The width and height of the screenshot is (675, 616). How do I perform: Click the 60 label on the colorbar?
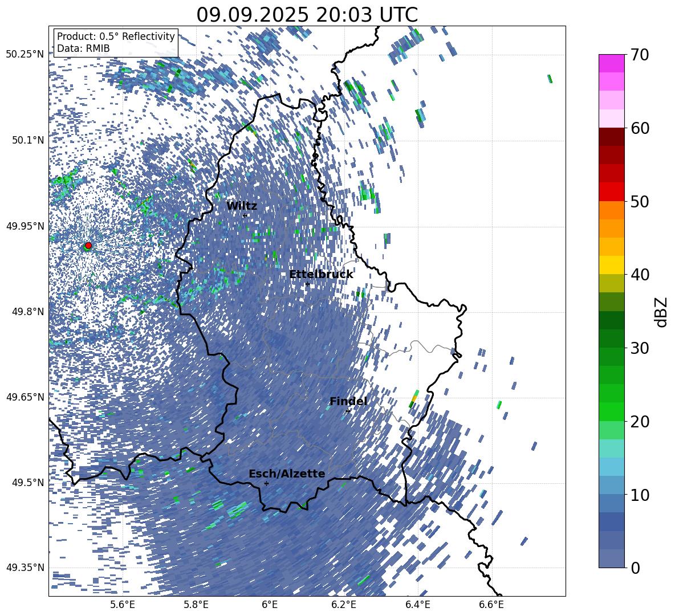[x=640, y=128]
